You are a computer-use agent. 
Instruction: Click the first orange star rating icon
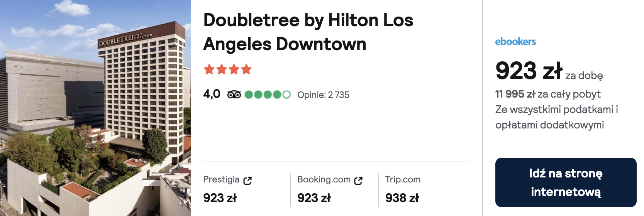pos(209,69)
